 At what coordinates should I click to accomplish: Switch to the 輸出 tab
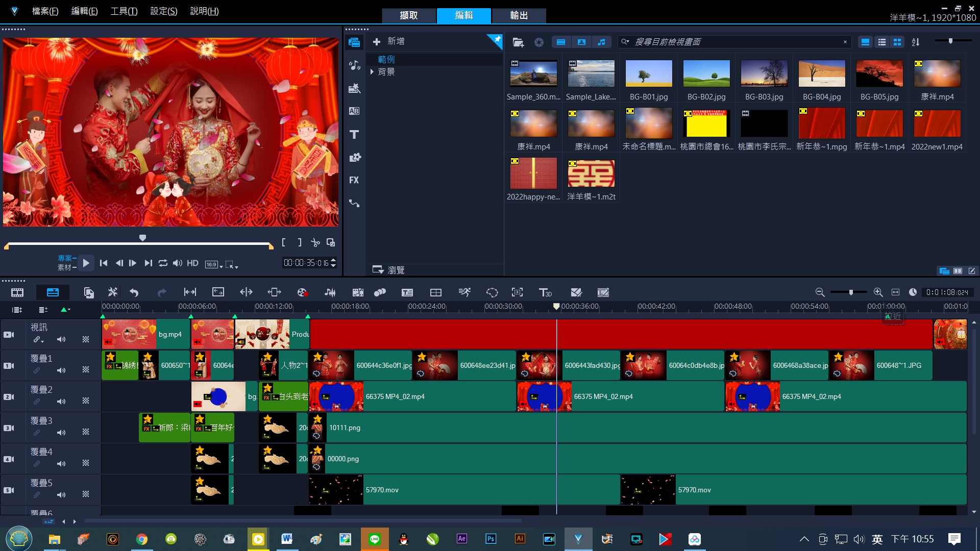pos(519,15)
